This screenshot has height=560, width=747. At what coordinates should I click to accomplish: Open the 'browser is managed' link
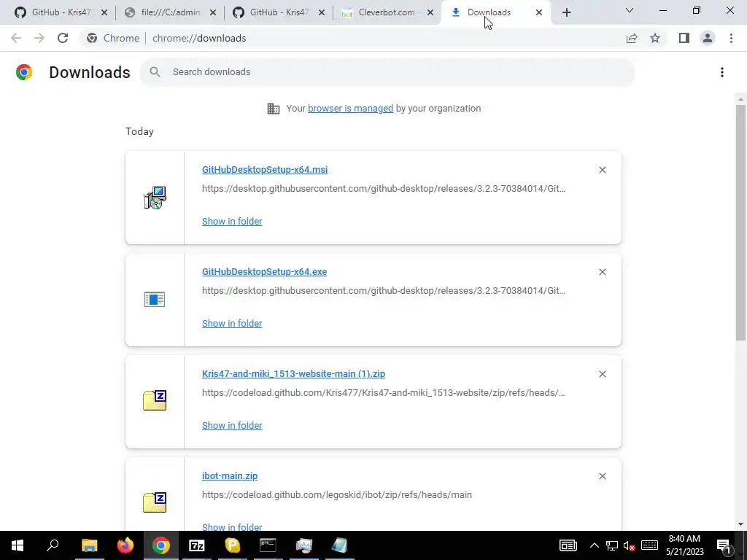[350, 109]
